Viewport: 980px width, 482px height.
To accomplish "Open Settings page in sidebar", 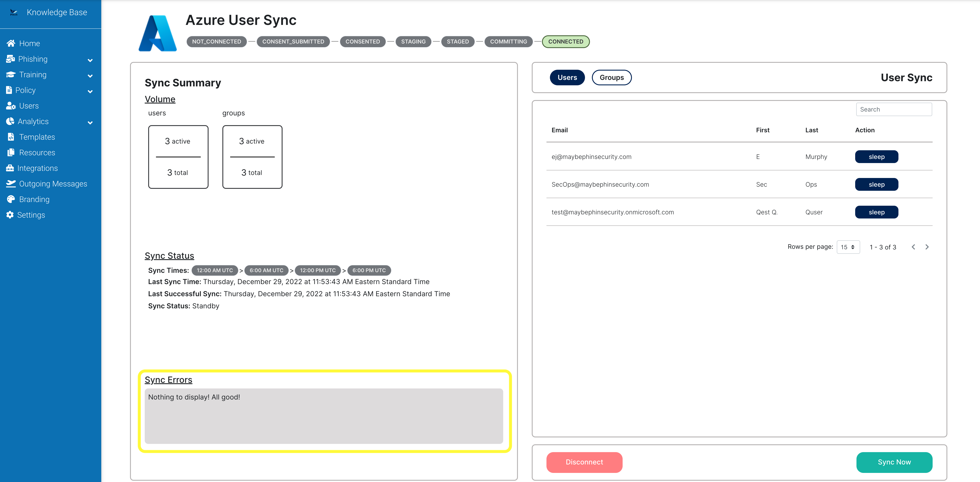I will click(31, 215).
